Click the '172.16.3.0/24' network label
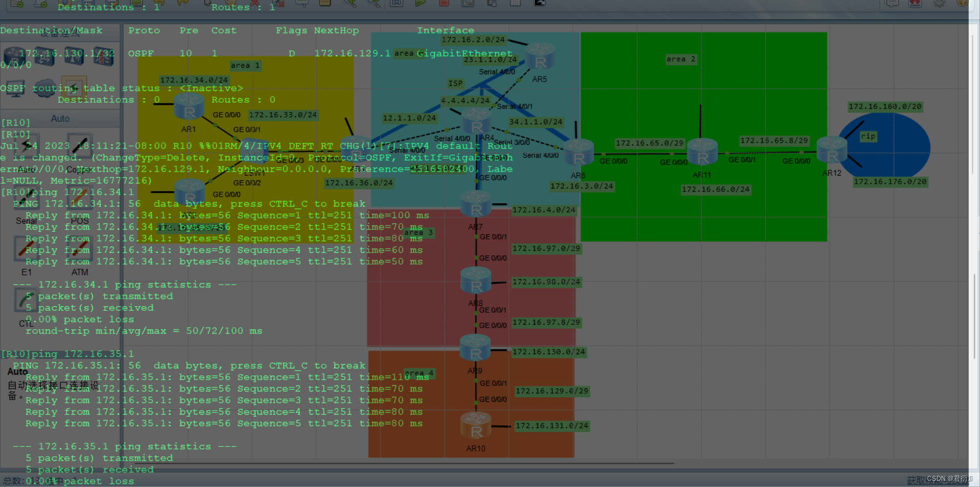The image size is (980, 487). pos(582,186)
